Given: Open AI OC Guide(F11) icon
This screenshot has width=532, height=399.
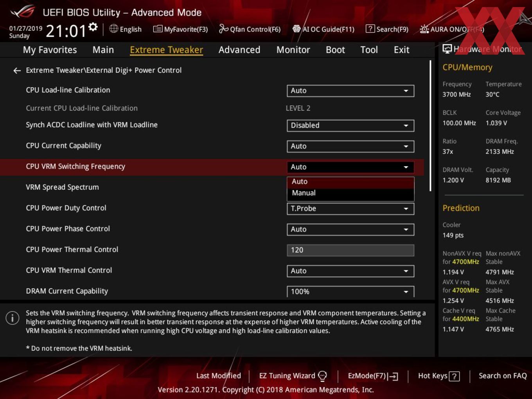Looking at the screenshot, I should coord(297,29).
